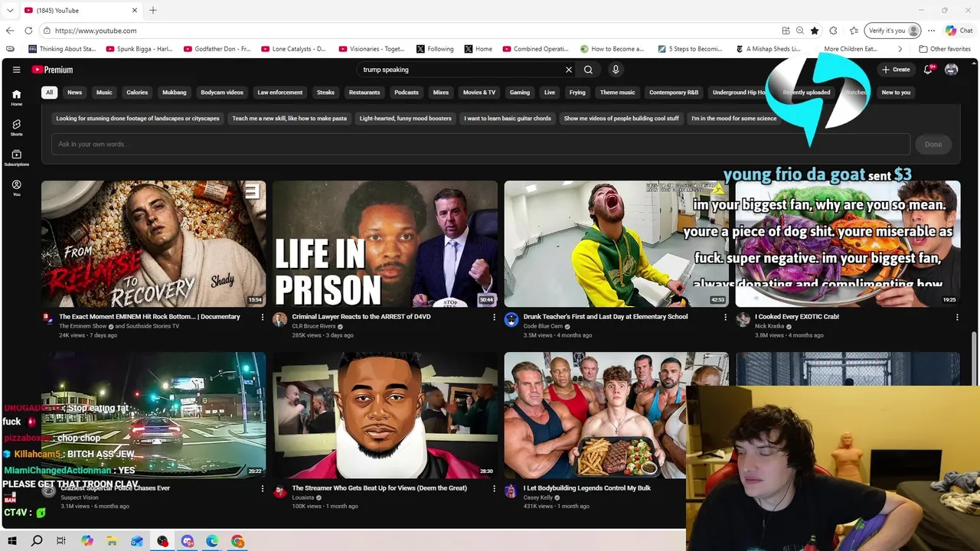Open Shorts in the sidebar
The image size is (980, 551).
tap(16, 127)
